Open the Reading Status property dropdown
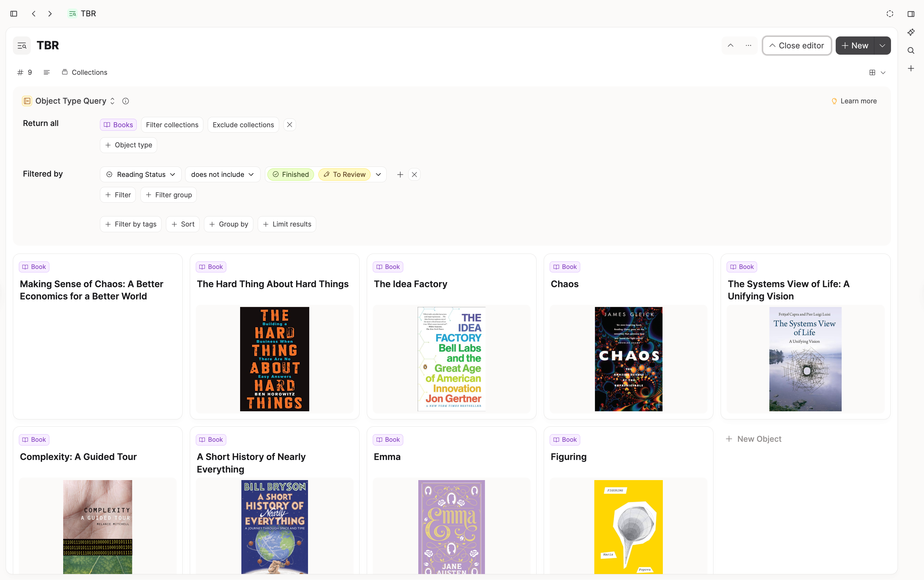The width and height of the screenshot is (924, 580). [141, 175]
